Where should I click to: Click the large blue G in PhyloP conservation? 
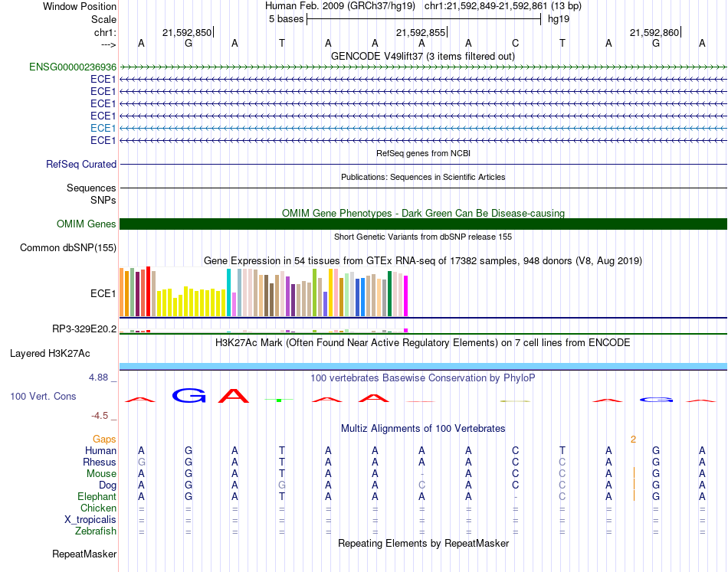189,396
